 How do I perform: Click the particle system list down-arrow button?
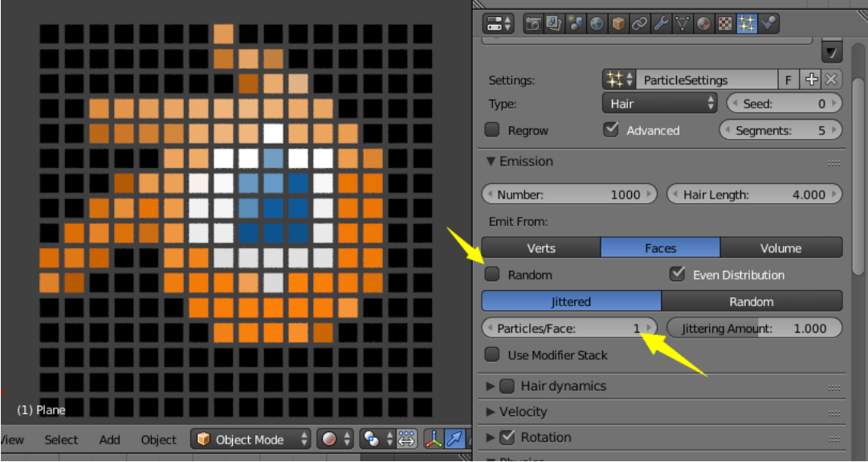(x=831, y=52)
